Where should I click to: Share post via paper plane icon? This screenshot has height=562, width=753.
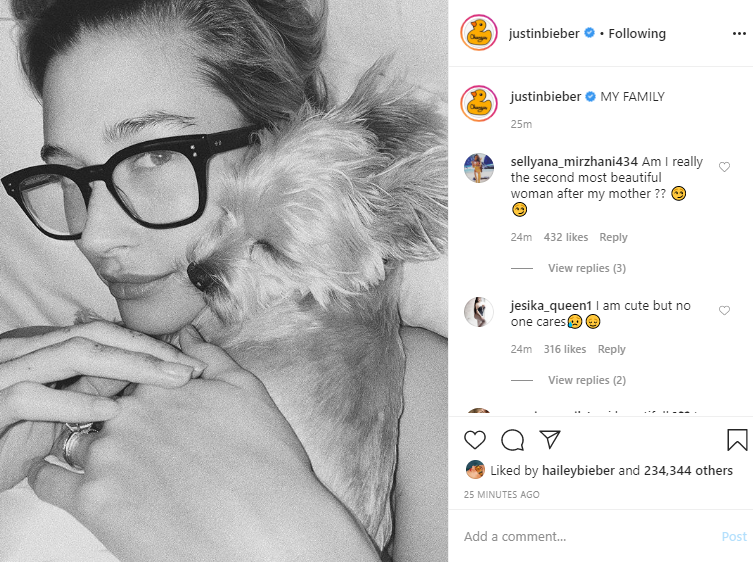click(550, 439)
